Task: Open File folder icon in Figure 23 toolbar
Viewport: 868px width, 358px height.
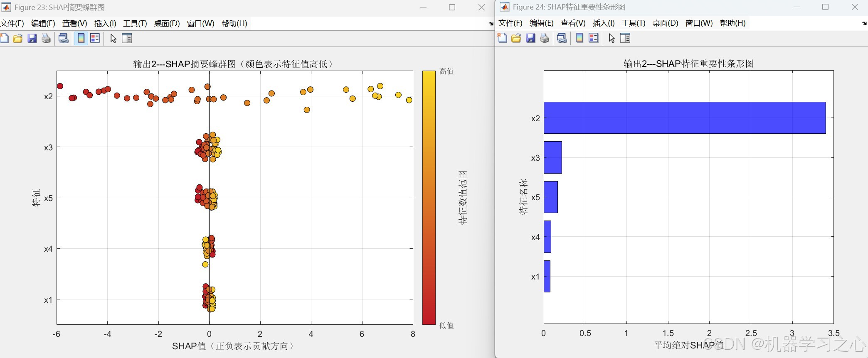Action: click(18, 39)
